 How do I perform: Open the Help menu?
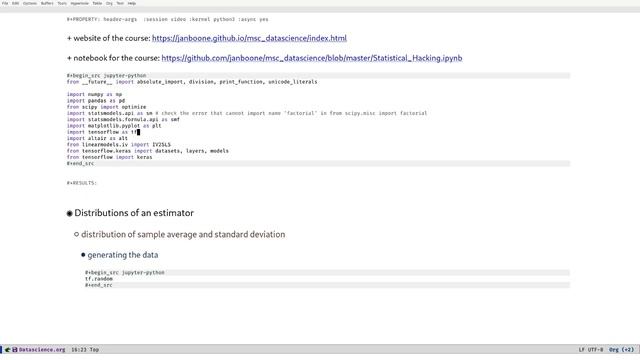[132, 3]
